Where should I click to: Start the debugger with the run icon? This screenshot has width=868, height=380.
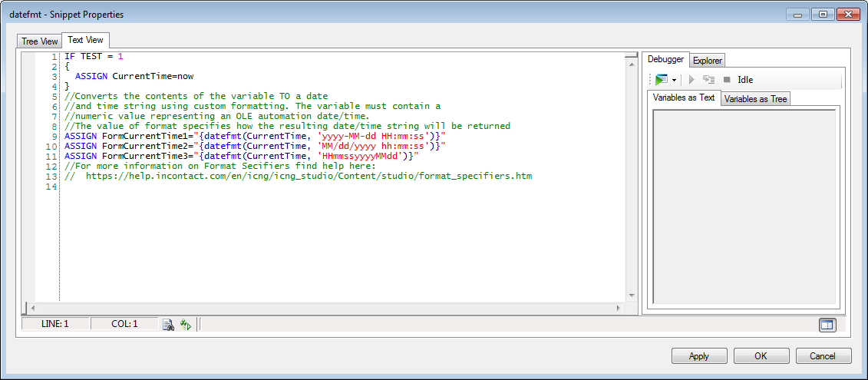[x=661, y=80]
